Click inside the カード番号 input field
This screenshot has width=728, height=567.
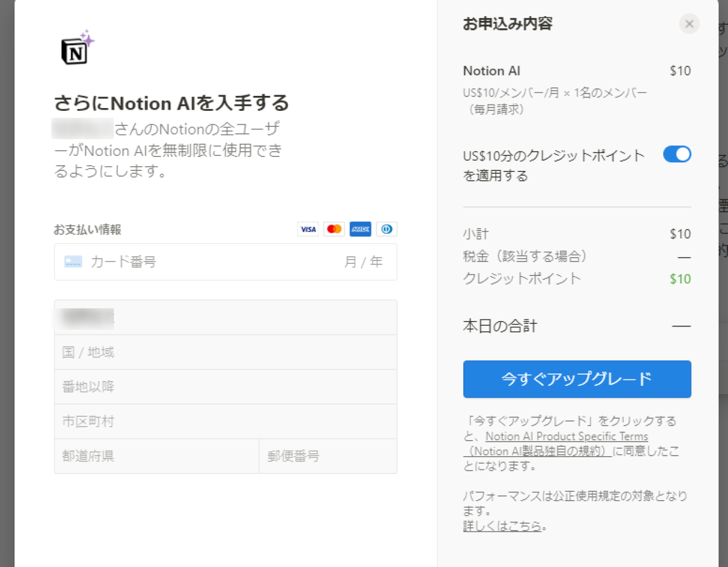[x=173, y=262]
